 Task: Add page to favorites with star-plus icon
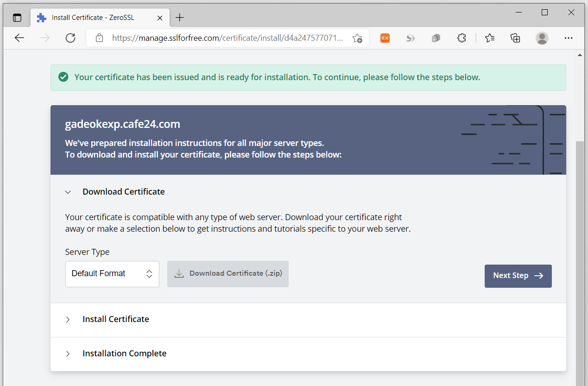[x=357, y=38]
